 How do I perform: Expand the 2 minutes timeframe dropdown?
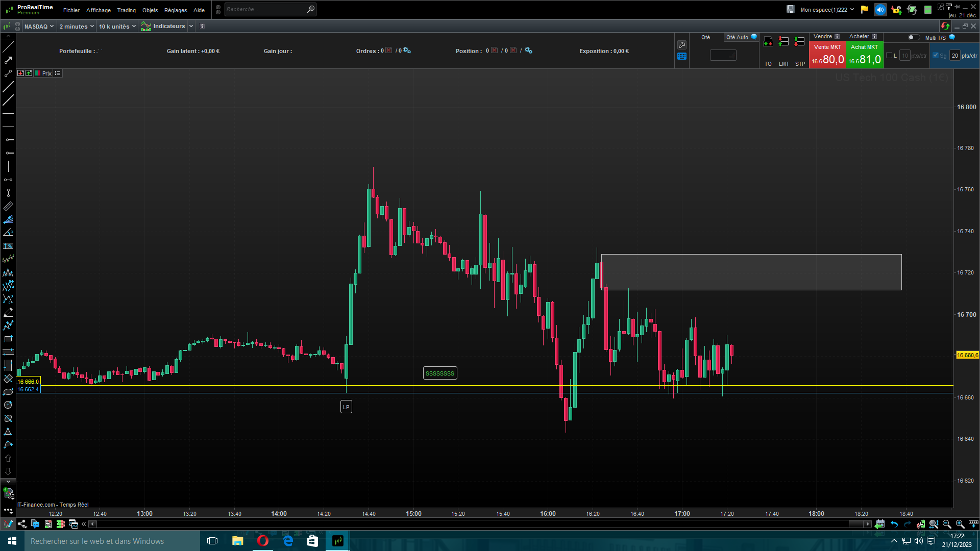click(77, 27)
